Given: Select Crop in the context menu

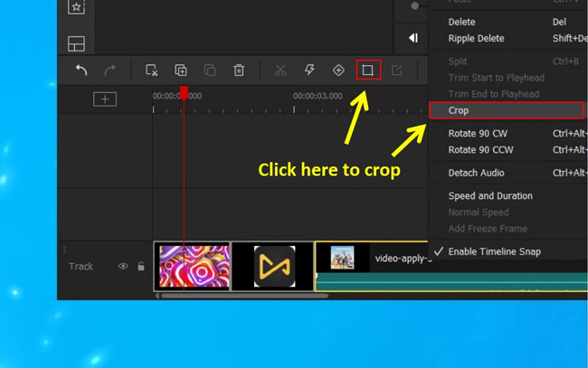Looking at the screenshot, I should (x=507, y=110).
